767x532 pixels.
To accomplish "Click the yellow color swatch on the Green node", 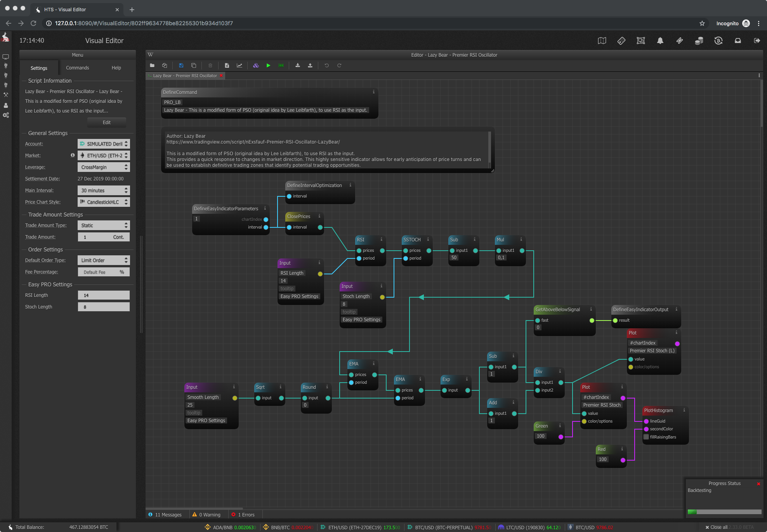I will 560,436.
